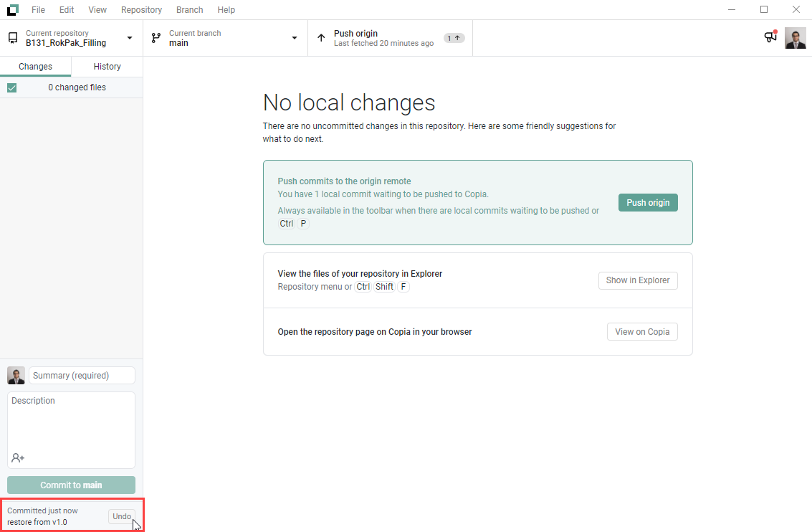Click the commit author avatar beside Summary
Image resolution: width=812 pixels, height=532 pixels.
point(16,375)
